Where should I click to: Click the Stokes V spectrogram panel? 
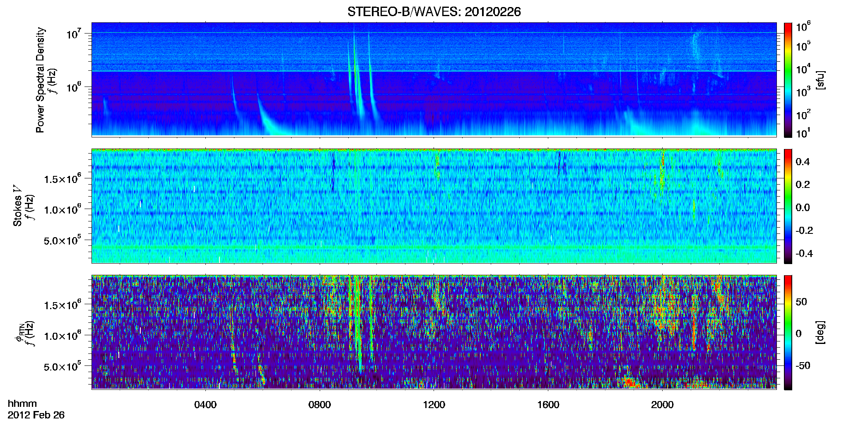click(x=434, y=206)
